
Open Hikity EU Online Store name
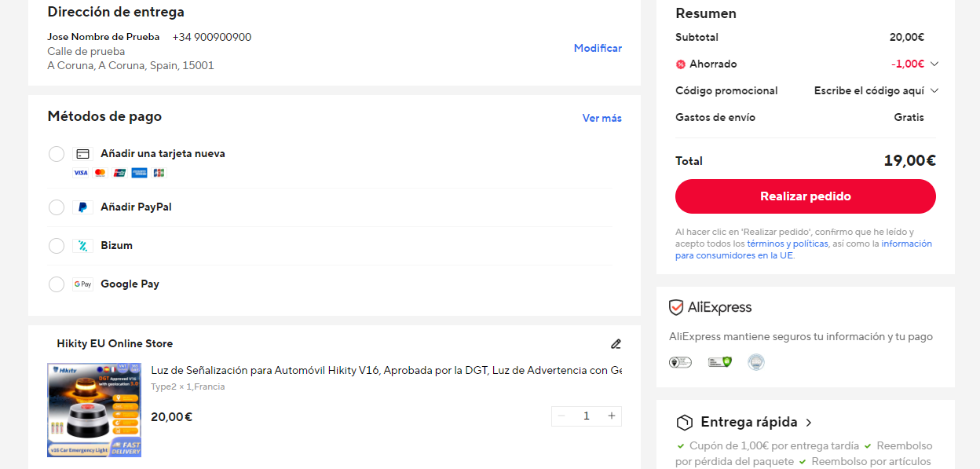pyautogui.click(x=115, y=344)
